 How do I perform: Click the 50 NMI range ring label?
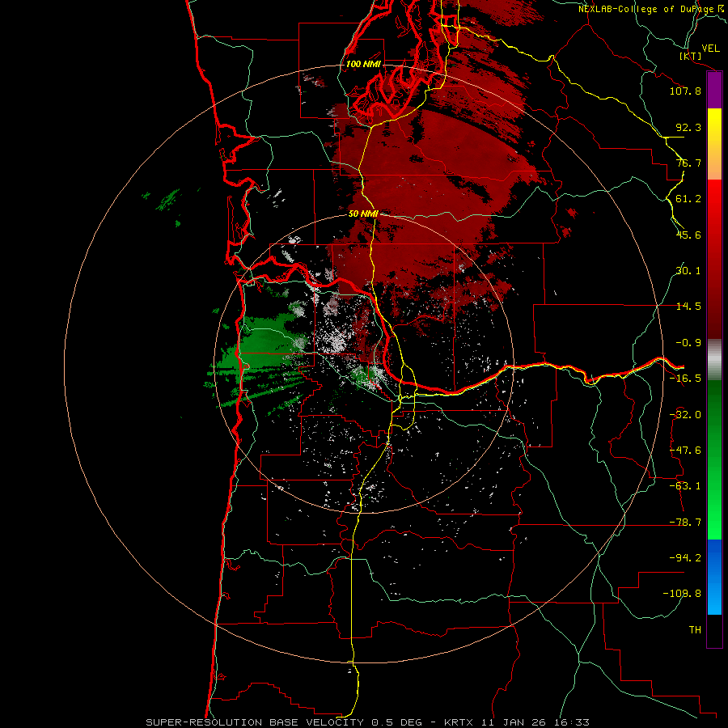pos(363,214)
